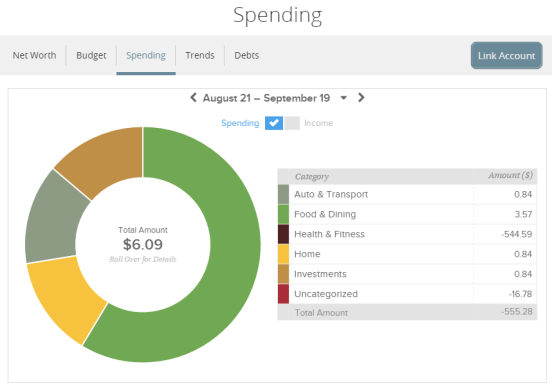Open the Net Worth tab
552x391 pixels.
coord(34,55)
